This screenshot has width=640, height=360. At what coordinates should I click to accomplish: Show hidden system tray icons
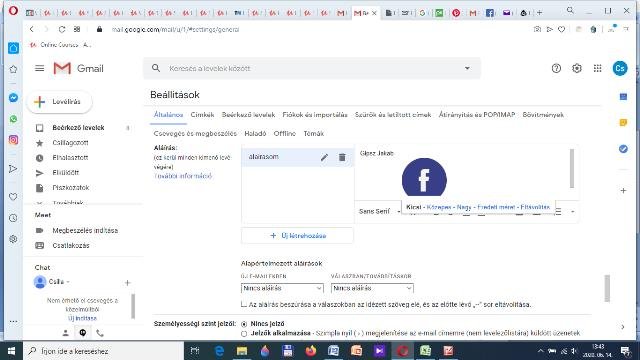tap(541, 351)
